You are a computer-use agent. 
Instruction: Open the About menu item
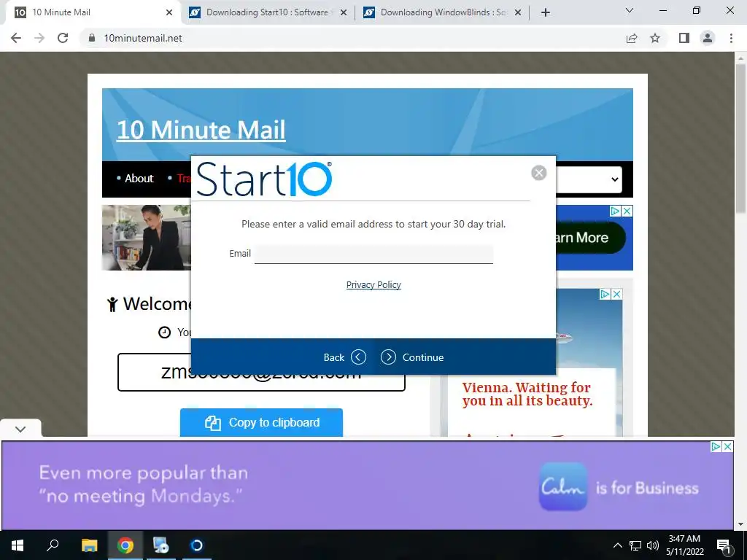[x=139, y=179]
